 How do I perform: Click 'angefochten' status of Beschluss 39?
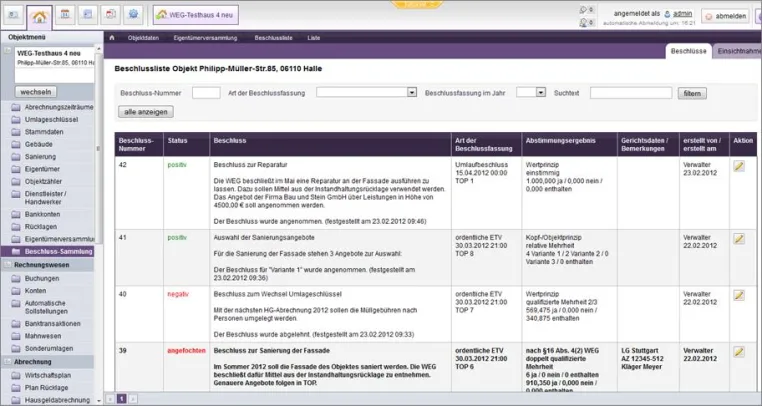[187, 351]
